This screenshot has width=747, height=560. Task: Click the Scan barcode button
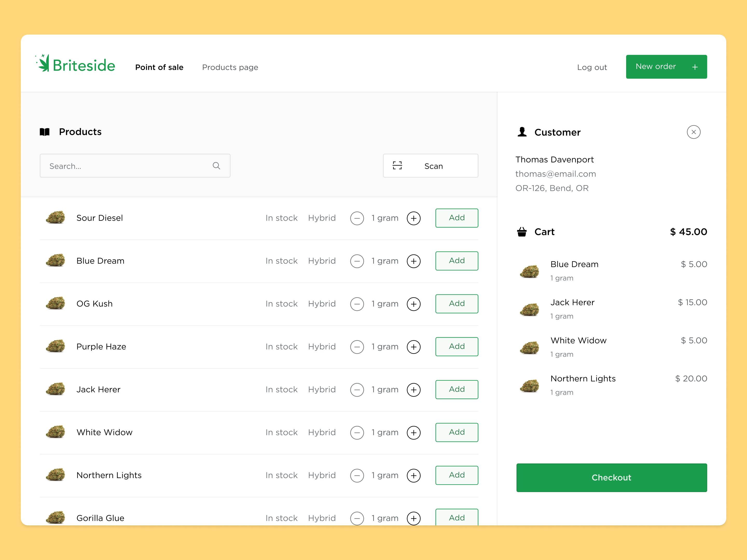[430, 166]
